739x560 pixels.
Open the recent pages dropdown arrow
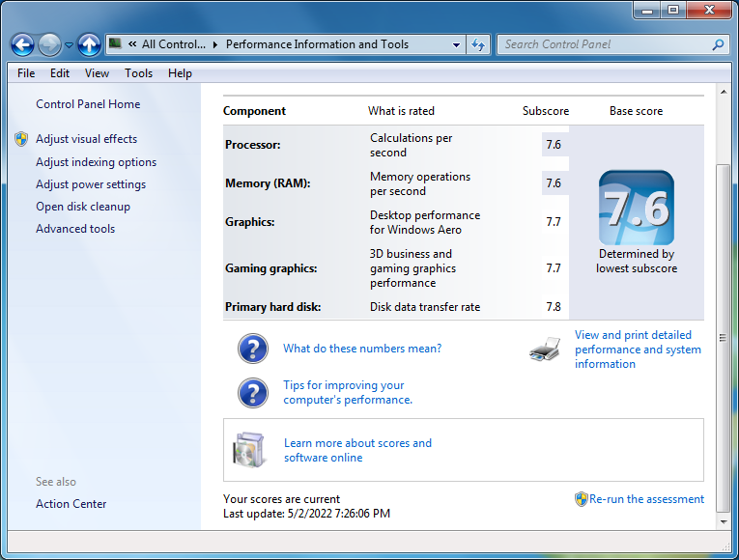coord(70,45)
